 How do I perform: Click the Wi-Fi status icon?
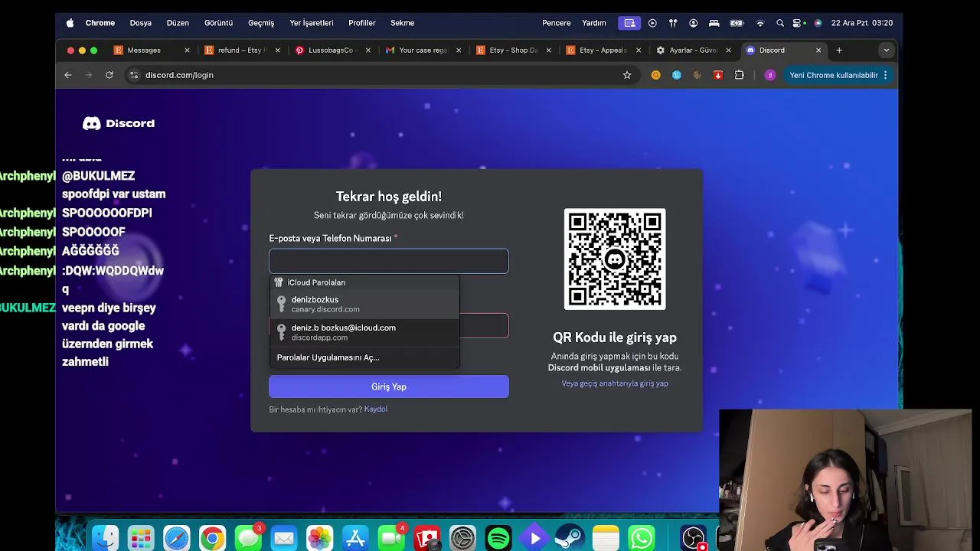760,23
